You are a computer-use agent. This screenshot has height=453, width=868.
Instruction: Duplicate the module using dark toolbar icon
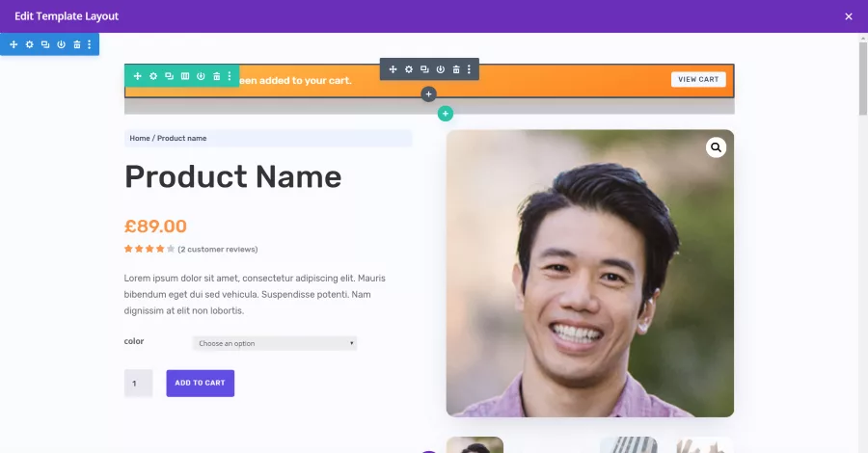pyautogui.click(x=424, y=69)
